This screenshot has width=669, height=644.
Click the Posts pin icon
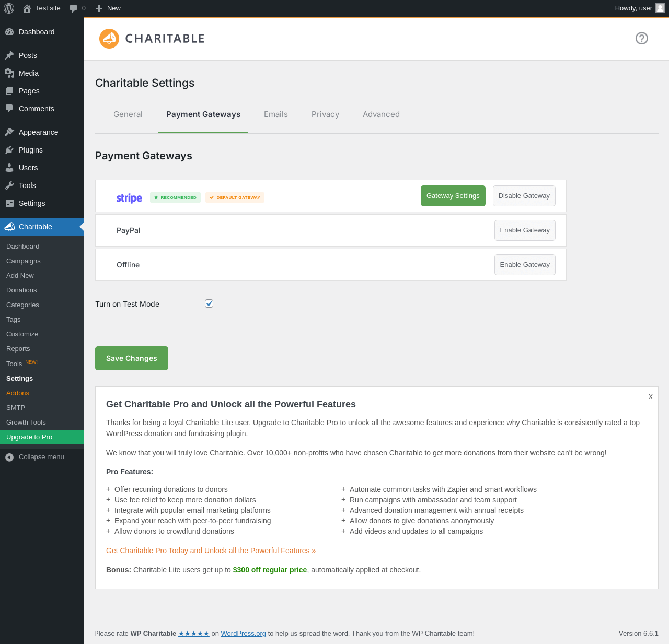click(x=9, y=55)
